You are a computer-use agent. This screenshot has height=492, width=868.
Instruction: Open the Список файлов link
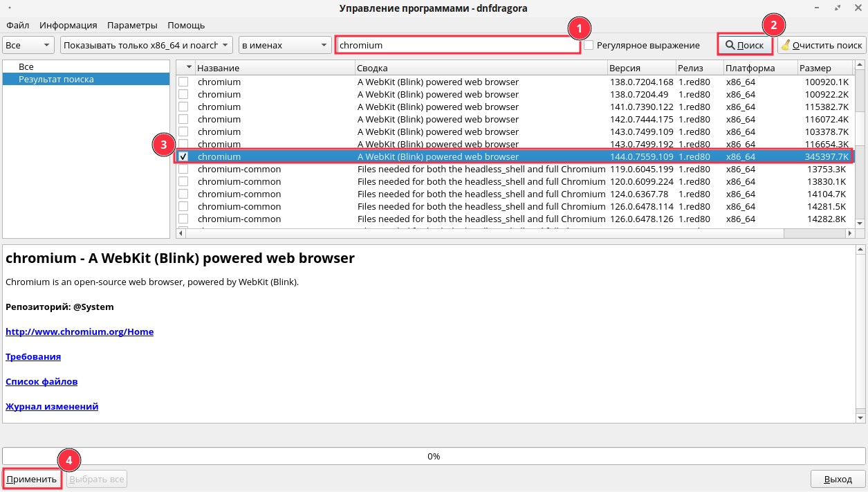(41, 381)
